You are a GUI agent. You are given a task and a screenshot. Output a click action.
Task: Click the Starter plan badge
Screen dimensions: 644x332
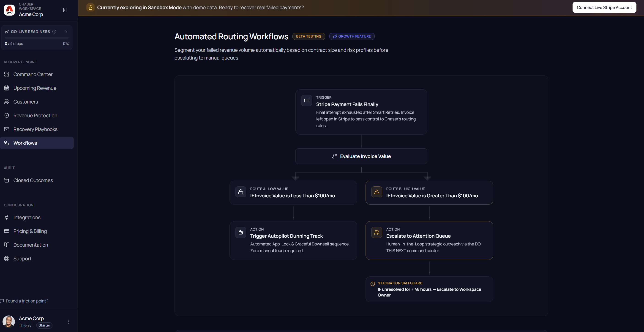[x=44, y=325]
